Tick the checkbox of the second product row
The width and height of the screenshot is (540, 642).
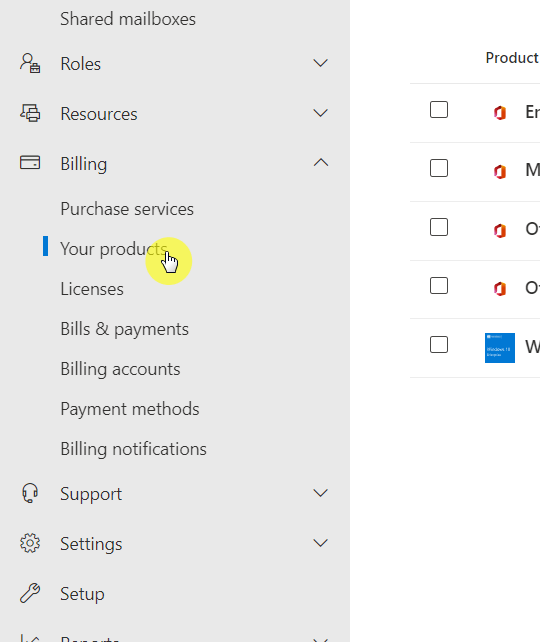(x=438, y=168)
